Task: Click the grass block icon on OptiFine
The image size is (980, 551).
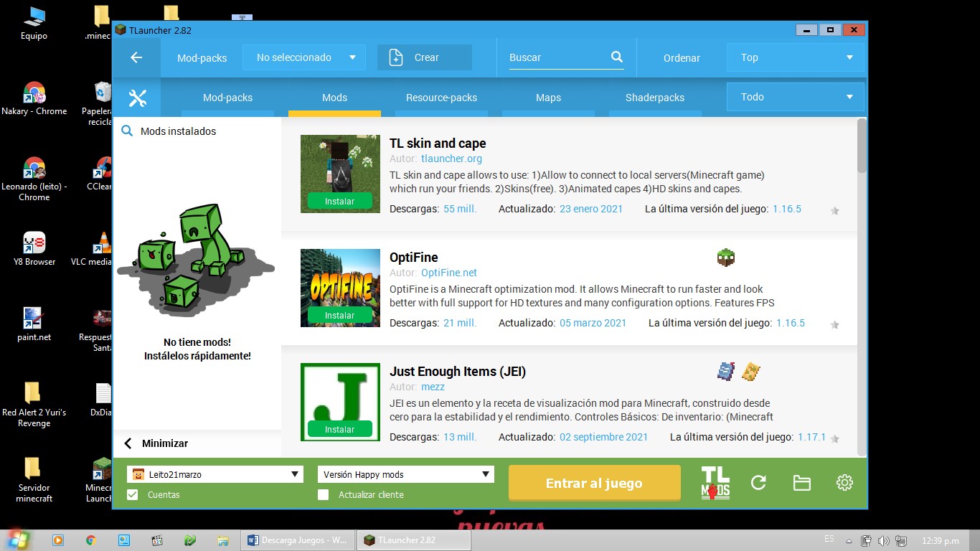Action: click(726, 258)
